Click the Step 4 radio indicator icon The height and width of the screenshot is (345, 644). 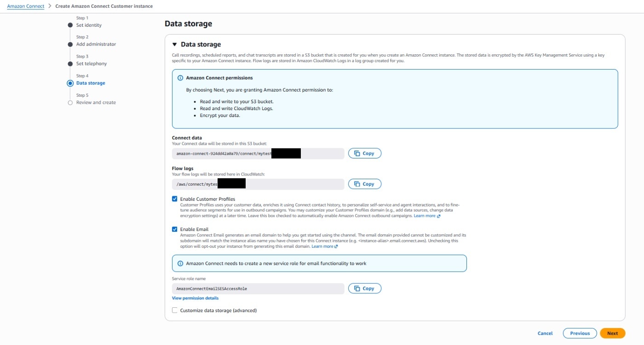(x=70, y=83)
